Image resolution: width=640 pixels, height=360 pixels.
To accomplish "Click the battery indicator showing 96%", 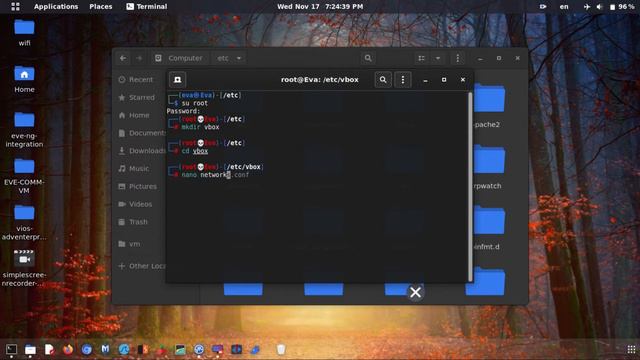I will 622,7.
